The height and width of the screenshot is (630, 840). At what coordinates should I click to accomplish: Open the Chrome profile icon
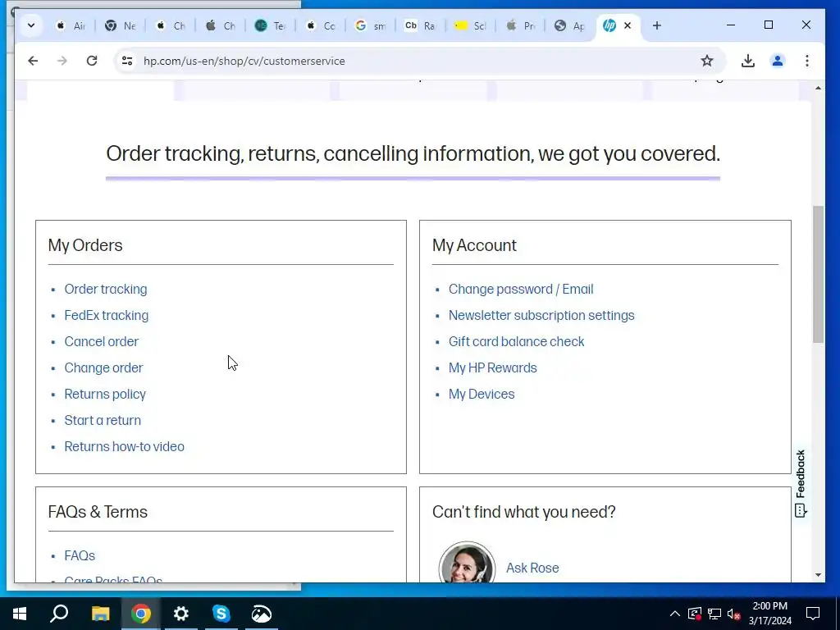778,61
